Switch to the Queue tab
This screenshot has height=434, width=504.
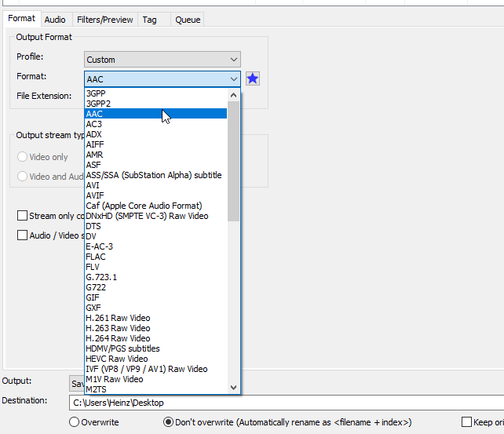(x=187, y=19)
